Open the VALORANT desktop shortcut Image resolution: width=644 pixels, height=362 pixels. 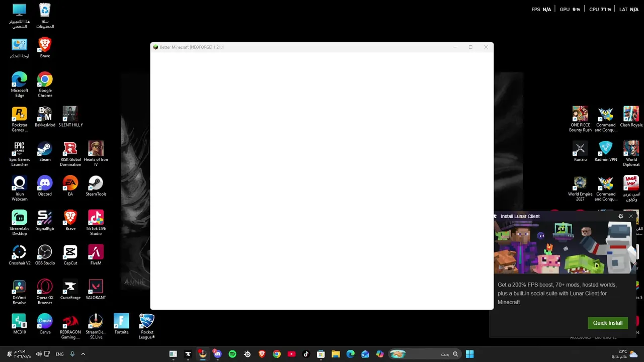96,289
